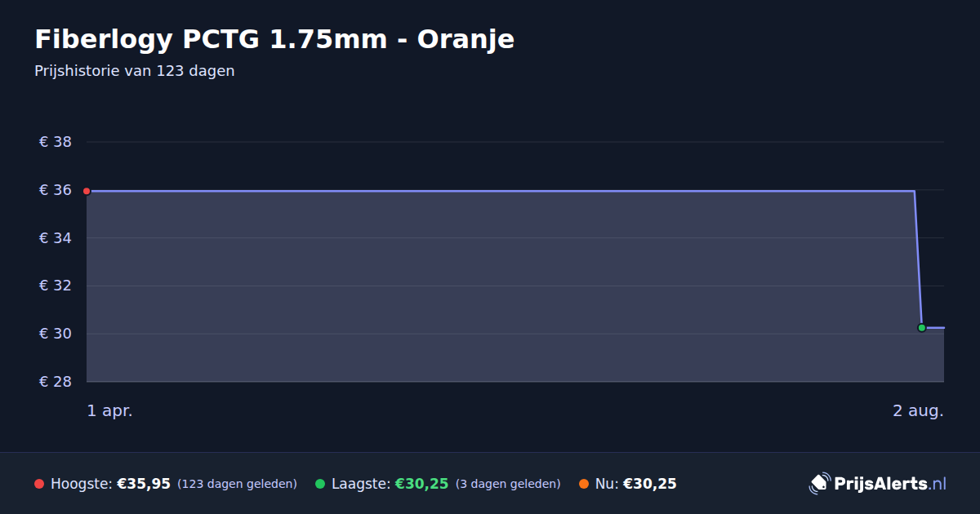
Task: Click the 2 aug. end date label
Action: [x=918, y=411]
